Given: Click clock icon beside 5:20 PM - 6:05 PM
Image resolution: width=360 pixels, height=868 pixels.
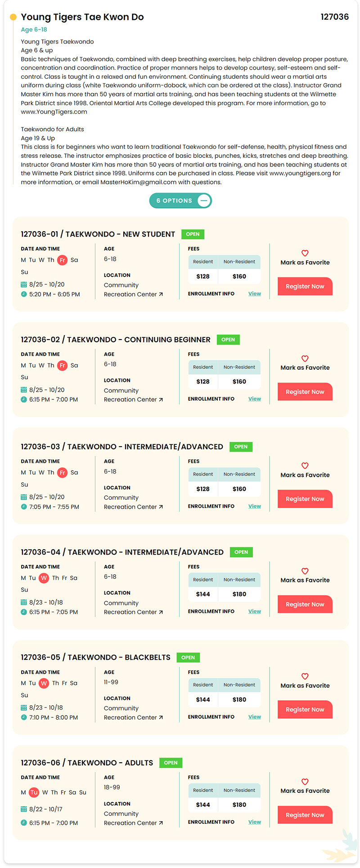Looking at the screenshot, I should coord(24,294).
